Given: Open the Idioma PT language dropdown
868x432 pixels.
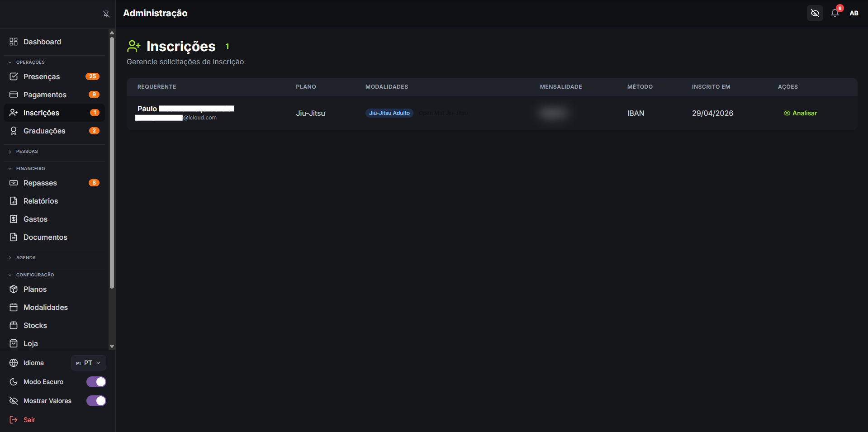Looking at the screenshot, I should (x=89, y=363).
